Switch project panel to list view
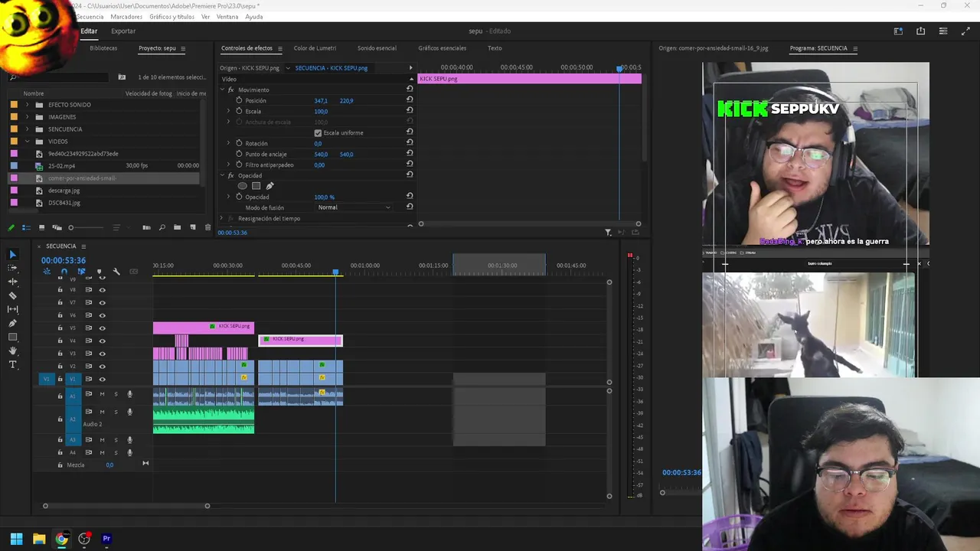This screenshot has width=980, height=551. pyautogui.click(x=25, y=227)
